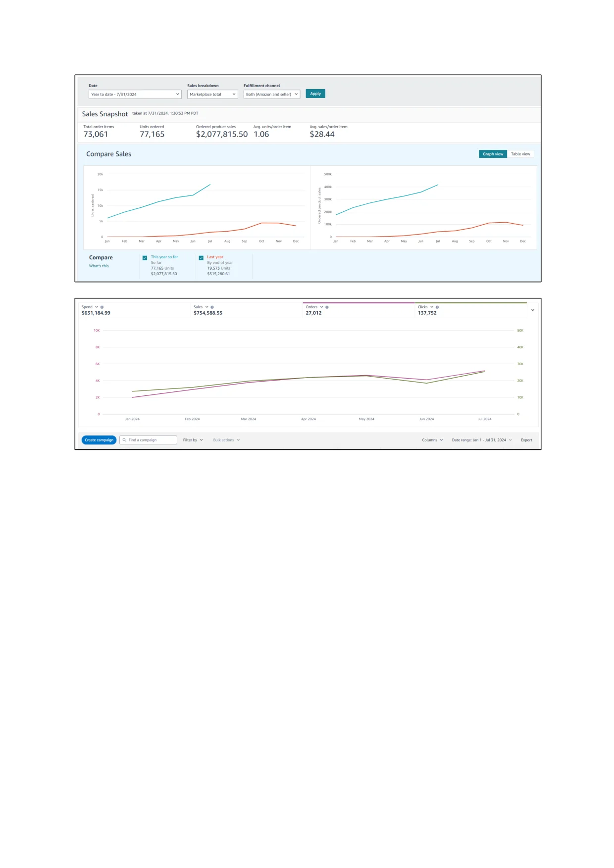Select the '$2,077,815.50' ordered product sales value

222,135
